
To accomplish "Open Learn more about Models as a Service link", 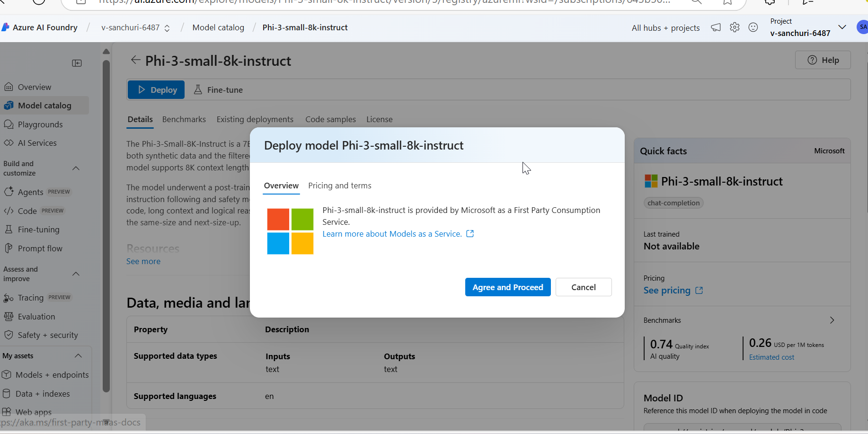I will tap(392, 234).
